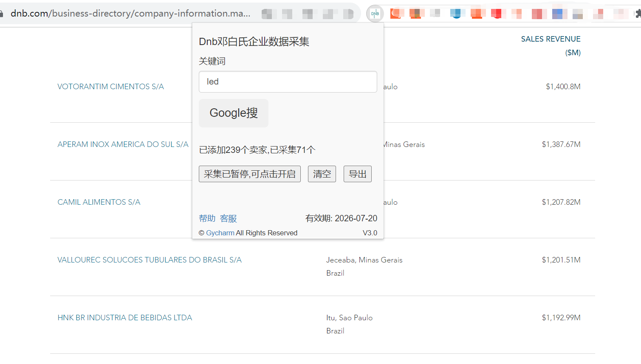Follow the Gycharm link in the popup footer
This screenshot has height=364, width=641.
point(220,233)
